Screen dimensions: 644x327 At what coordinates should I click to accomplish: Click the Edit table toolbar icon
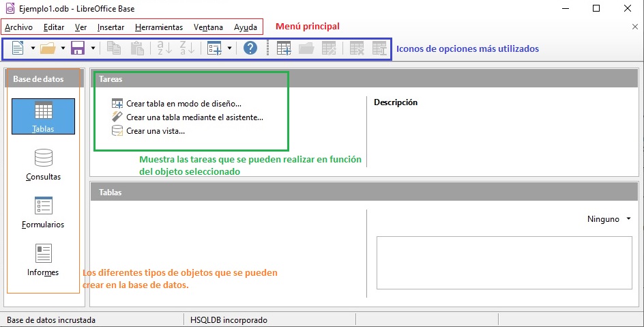[x=329, y=48]
